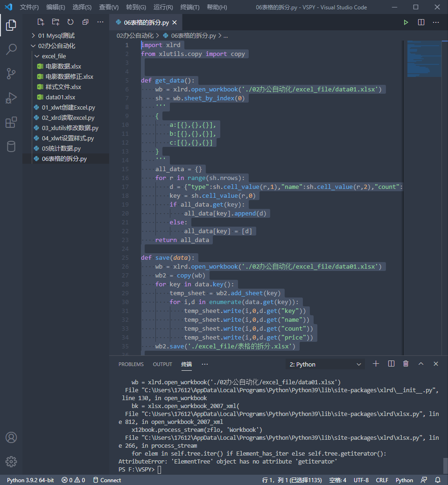Select the 终端 panel tab
Viewport: 448px width, 485px height.
[186, 364]
